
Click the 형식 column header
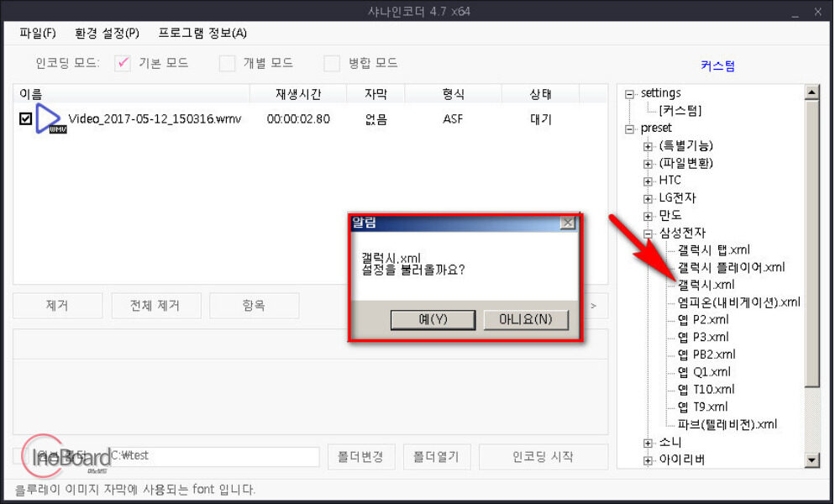tap(453, 94)
